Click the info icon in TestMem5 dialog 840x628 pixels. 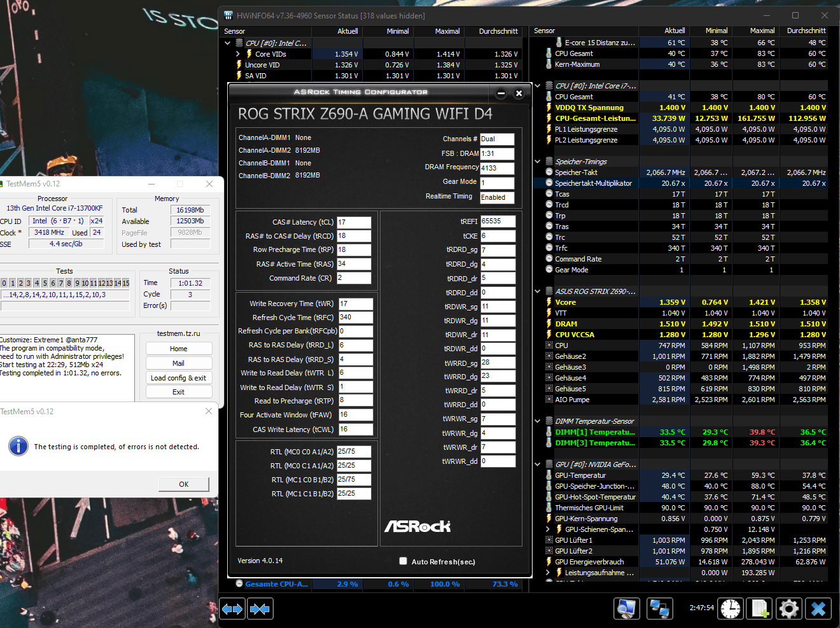[x=18, y=446]
